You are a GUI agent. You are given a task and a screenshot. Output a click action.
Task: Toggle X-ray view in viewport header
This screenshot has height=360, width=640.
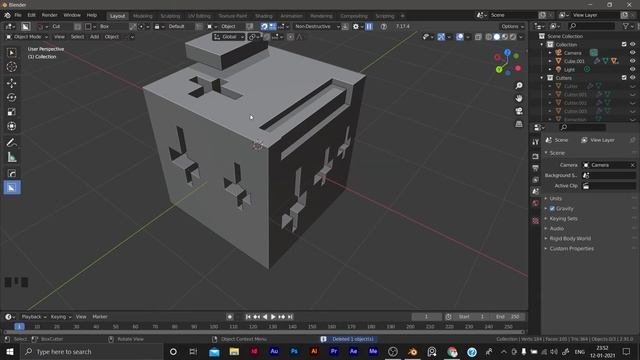478,37
